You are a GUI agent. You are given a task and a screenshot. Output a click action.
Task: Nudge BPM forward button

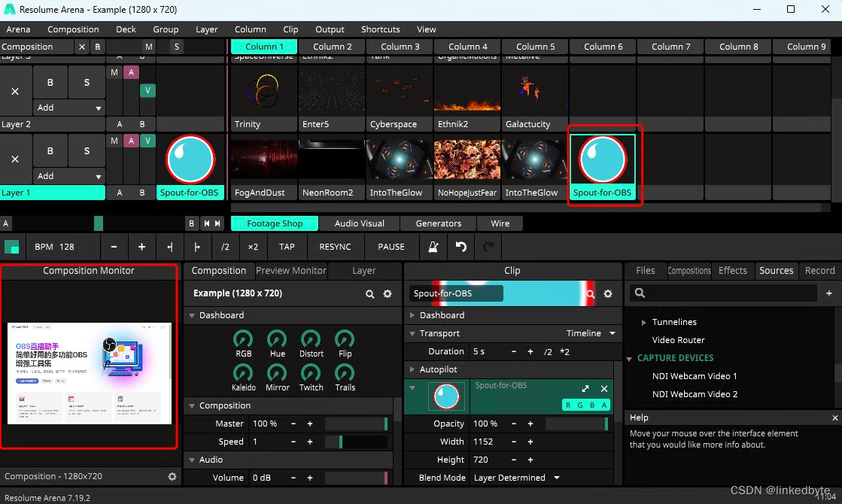(197, 247)
